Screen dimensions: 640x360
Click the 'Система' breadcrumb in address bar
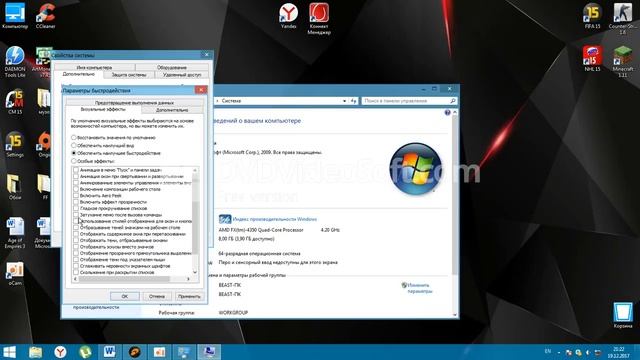[231, 101]
